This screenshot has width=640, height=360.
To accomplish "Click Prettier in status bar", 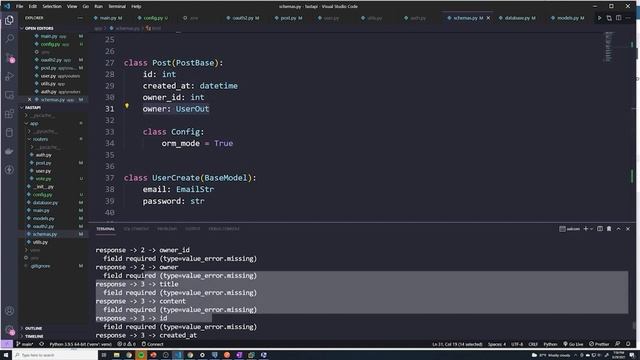I will [599, 344].
